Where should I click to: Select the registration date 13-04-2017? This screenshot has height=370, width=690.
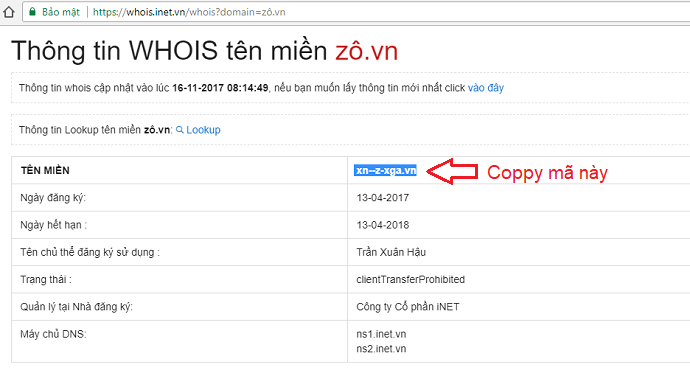click(383, 198)
